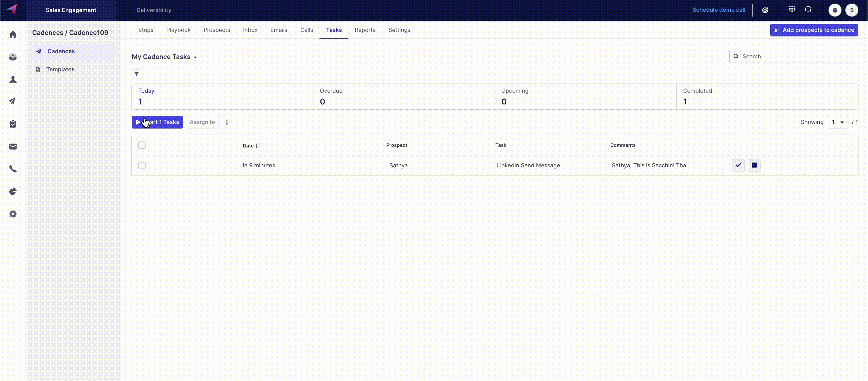Viewport: 868px width, 381px height.
Task: Tick the checkbox for Sathya's task row
Action: pos(142,166)
